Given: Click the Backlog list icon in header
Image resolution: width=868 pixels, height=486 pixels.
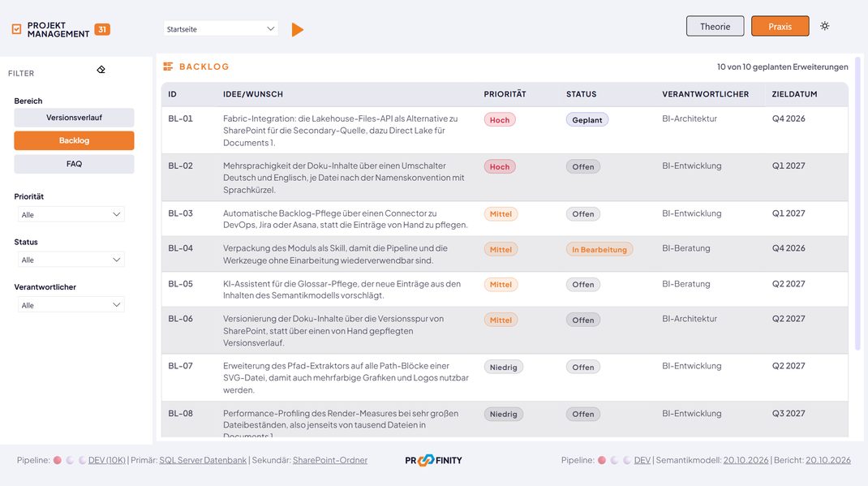Looking at the screenshot, I should pyautogui.click(x=168, y=67).
